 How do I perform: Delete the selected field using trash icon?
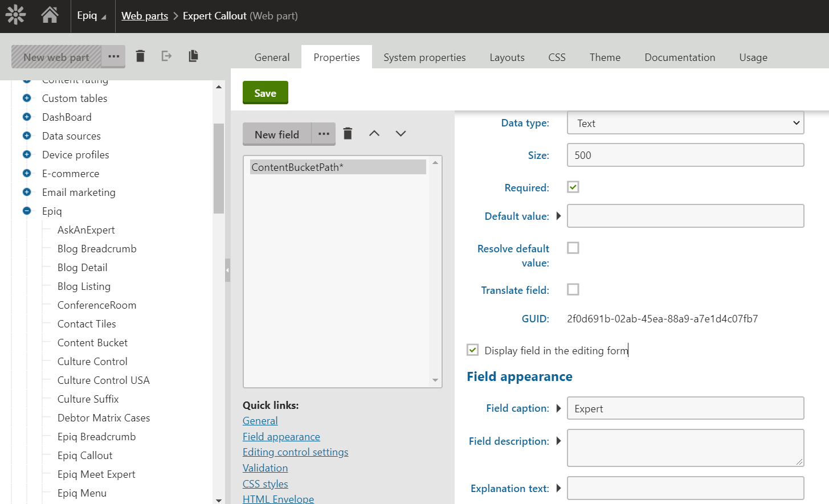click(348, 134)
